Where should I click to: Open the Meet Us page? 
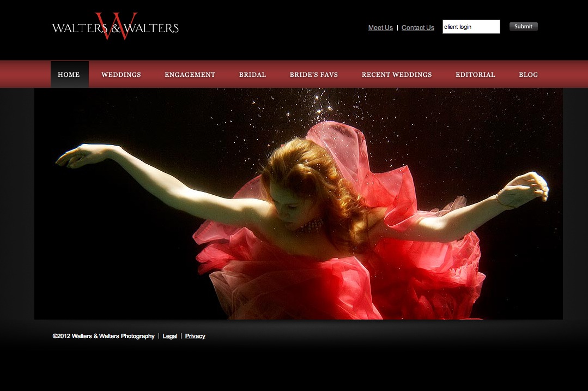(x=380, y=28)
